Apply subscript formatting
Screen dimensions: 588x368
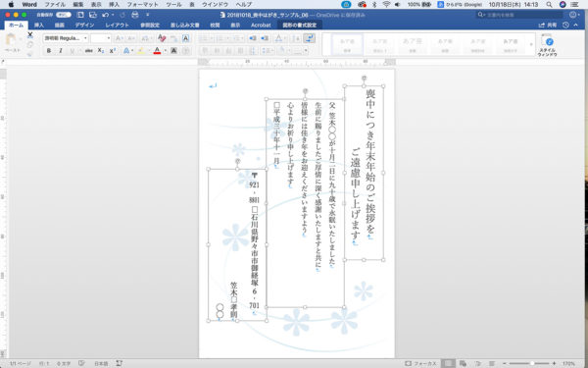click(x=101, y=51)
